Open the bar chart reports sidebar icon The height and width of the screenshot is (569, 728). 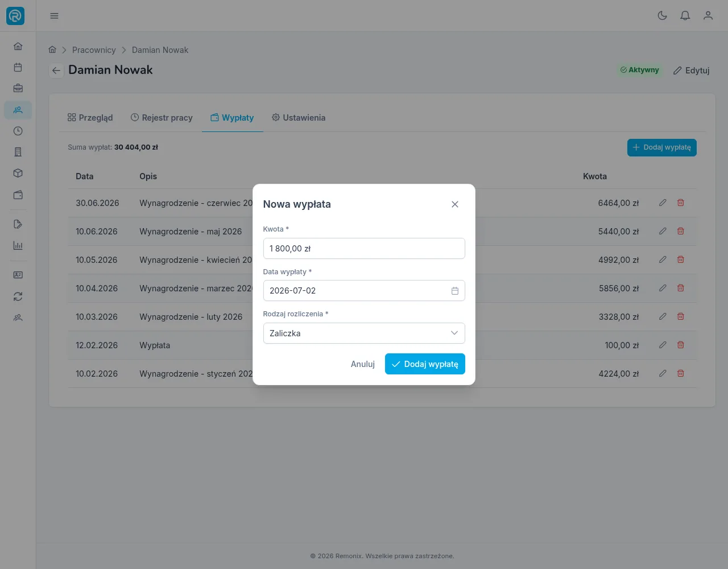click(x=18, y=246)
